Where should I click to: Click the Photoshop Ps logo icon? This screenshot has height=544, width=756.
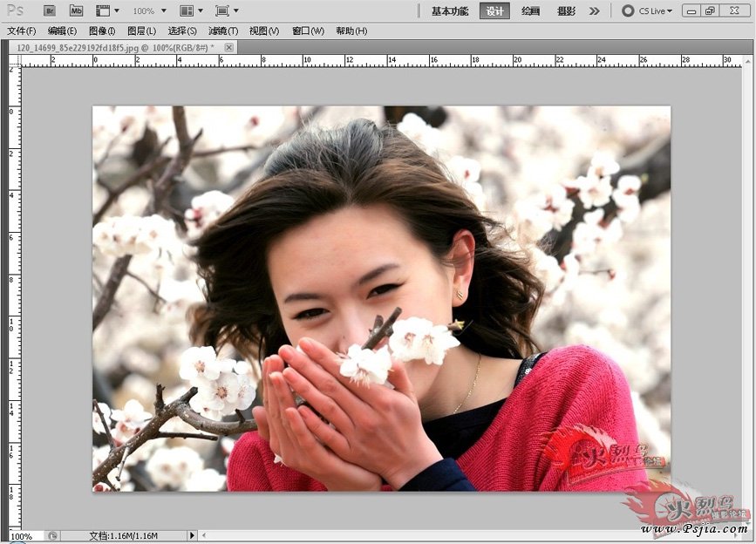click(x=15, y=10)
